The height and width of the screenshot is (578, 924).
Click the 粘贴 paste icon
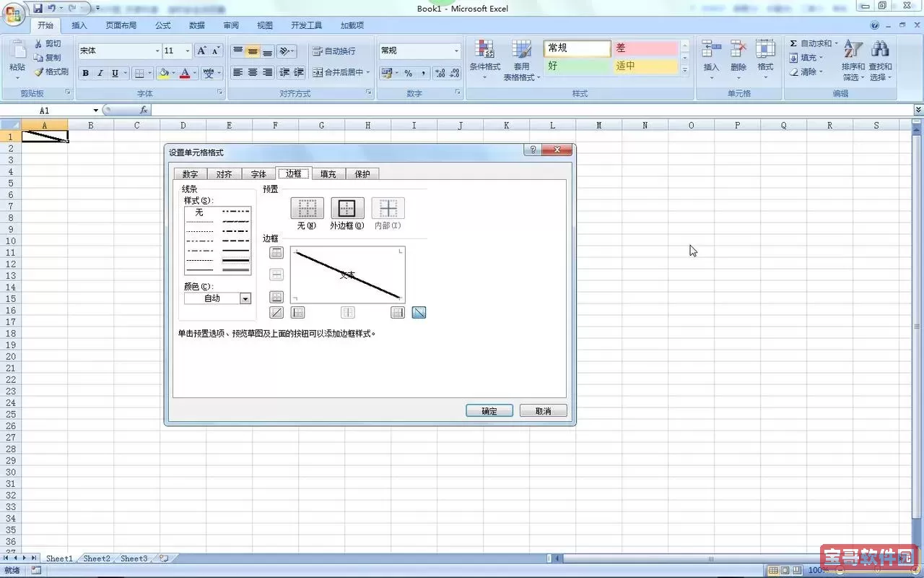pyautogui.click(x=17, y=51)
